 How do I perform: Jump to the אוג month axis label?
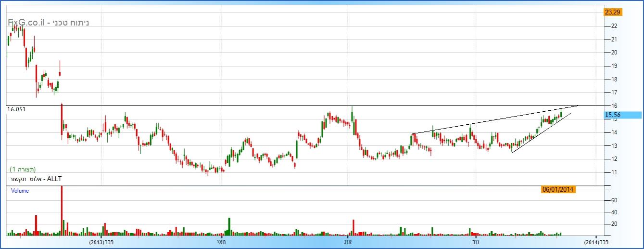pyautogui.click(x=348, y=242)
